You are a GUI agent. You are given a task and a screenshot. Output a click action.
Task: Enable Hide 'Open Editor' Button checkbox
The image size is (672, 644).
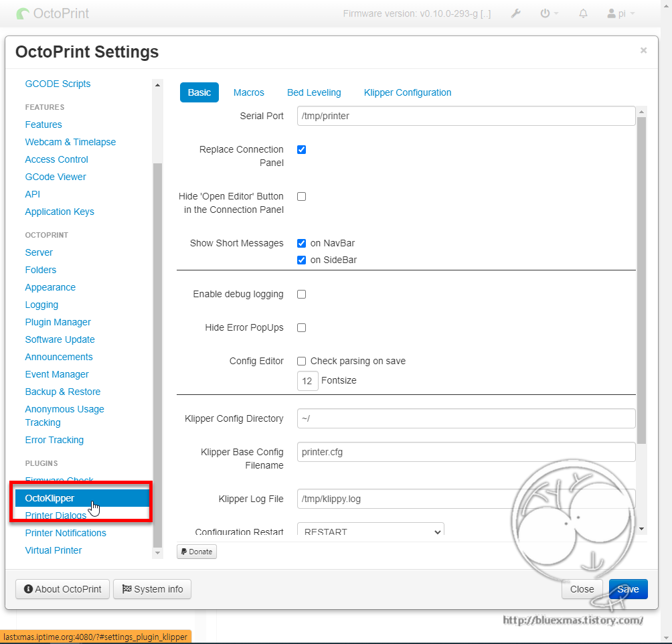[302, 196]
